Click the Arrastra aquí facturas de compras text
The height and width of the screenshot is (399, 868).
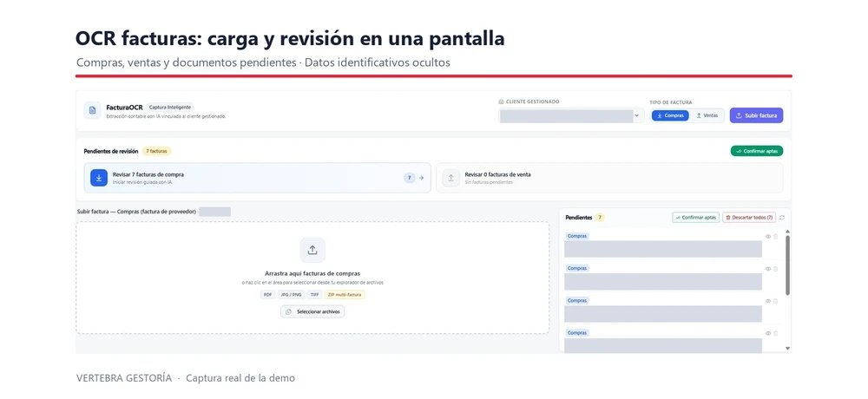coord(312,273)
